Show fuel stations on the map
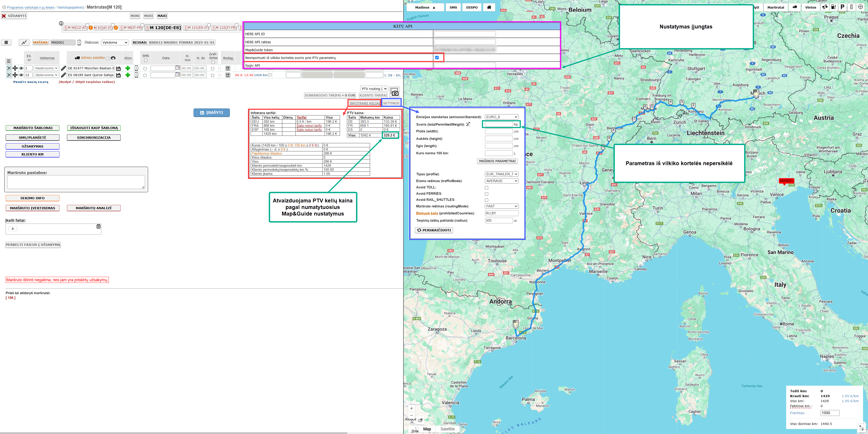868x434 pixels. pos(833,7)
